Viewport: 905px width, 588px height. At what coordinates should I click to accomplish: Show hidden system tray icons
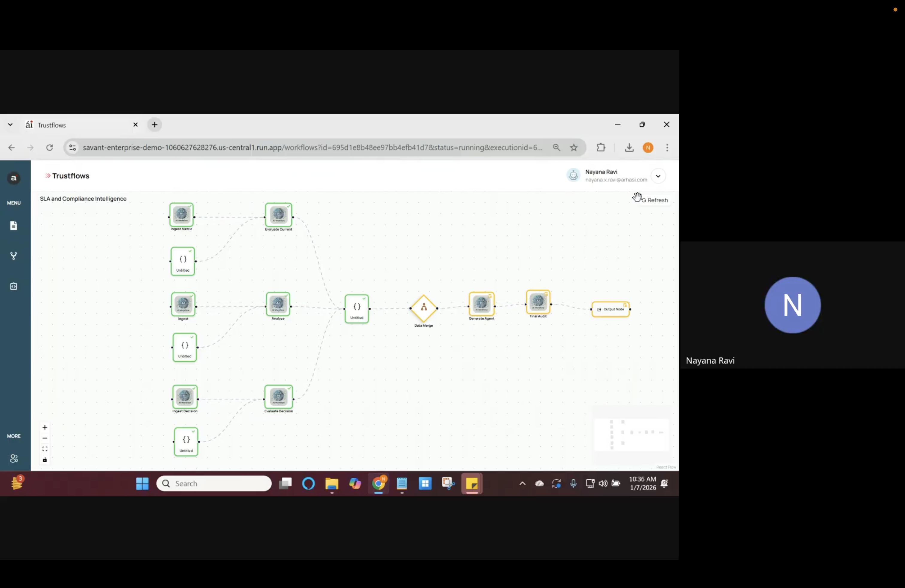pyautogui.click(x=523, y=484)
